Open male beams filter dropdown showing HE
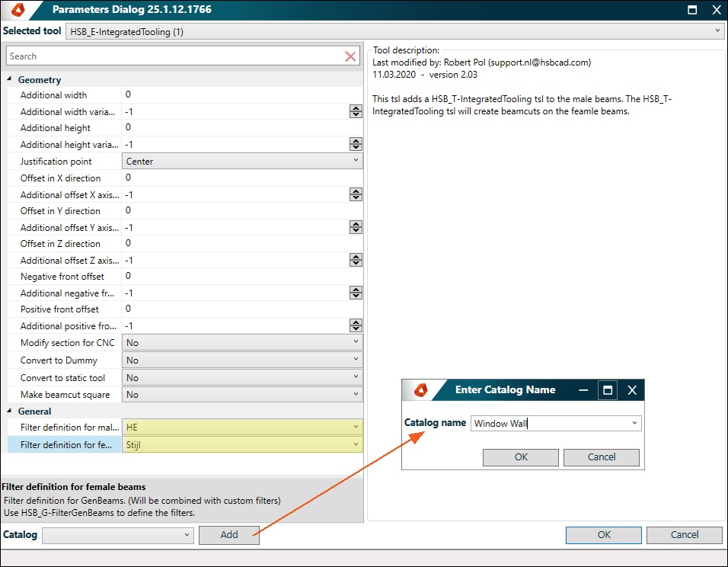Image resolution: width=728 pixels, height=567 pixels. pyautogui.click(x=242, y=427)
